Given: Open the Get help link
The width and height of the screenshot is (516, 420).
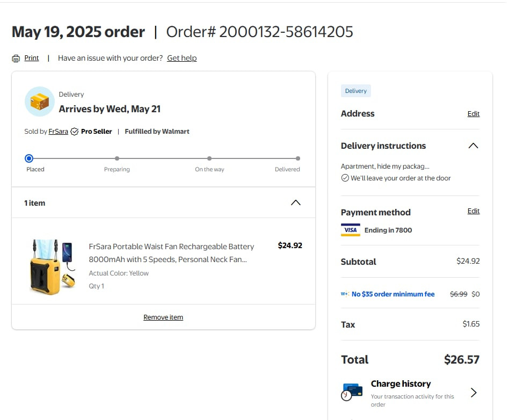Looking at the screenshot, I should click(x=181, y=58).
